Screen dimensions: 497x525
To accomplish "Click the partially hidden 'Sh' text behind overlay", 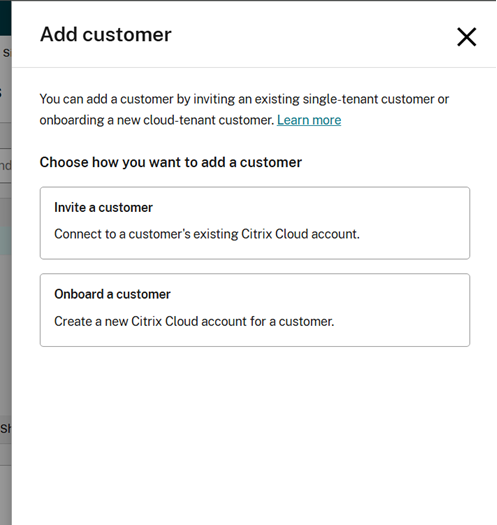I will 5,429.
